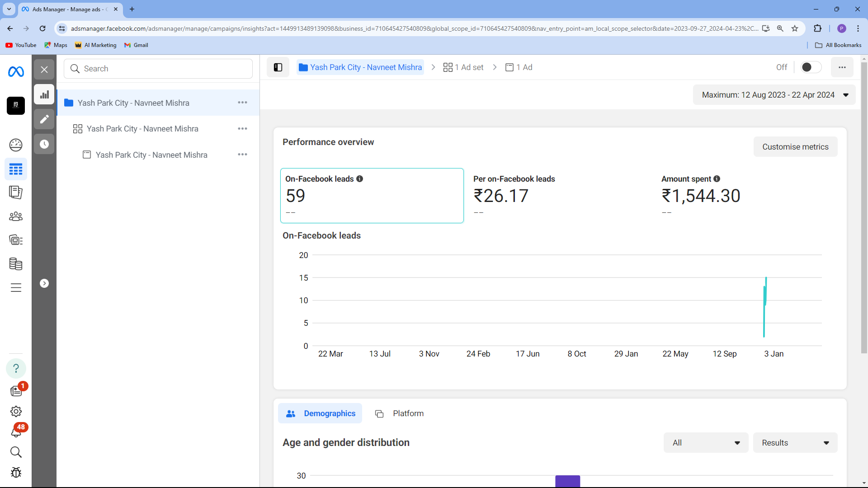Switch to the Platform tab
This screenshot has width=868, height=488.
coord(400,413)
